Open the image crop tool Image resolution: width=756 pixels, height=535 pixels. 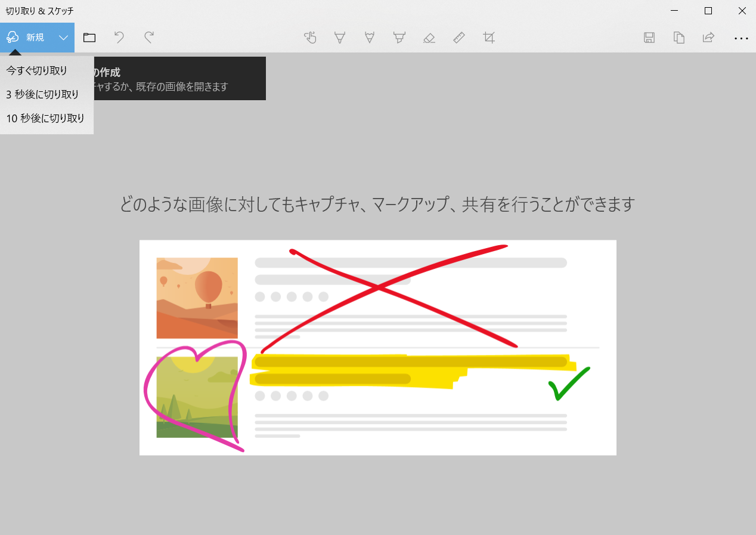click(489, 38)
